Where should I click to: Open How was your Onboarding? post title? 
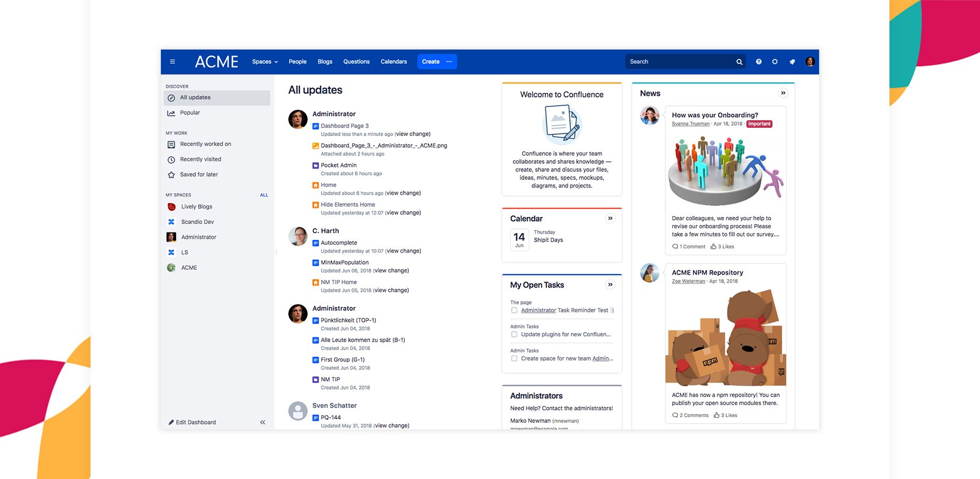point(715,115)
